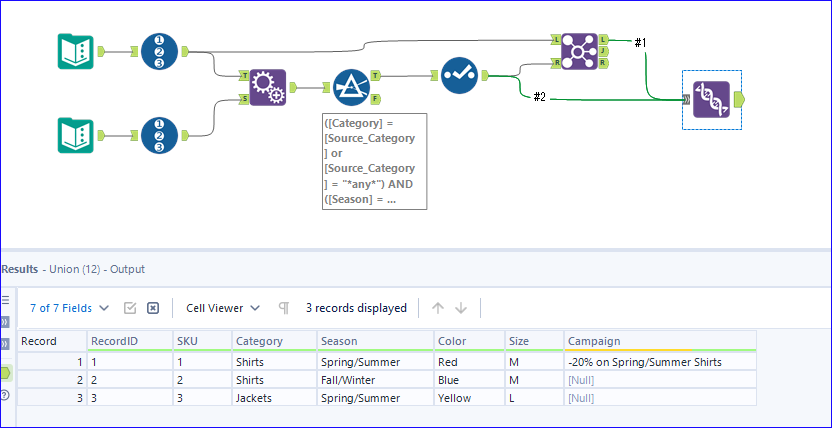Click the Season column header
Screen dimensions: 832x428
pos(375,341)
